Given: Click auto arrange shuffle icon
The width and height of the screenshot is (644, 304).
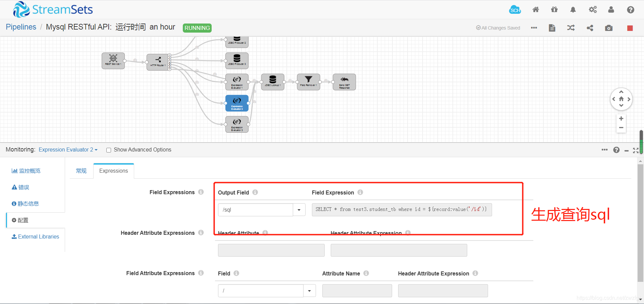Looking at the screenshot, I should [x=571, y=28].
